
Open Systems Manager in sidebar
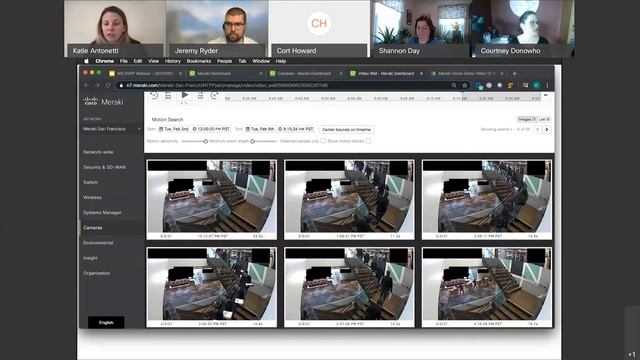point(102,212)
